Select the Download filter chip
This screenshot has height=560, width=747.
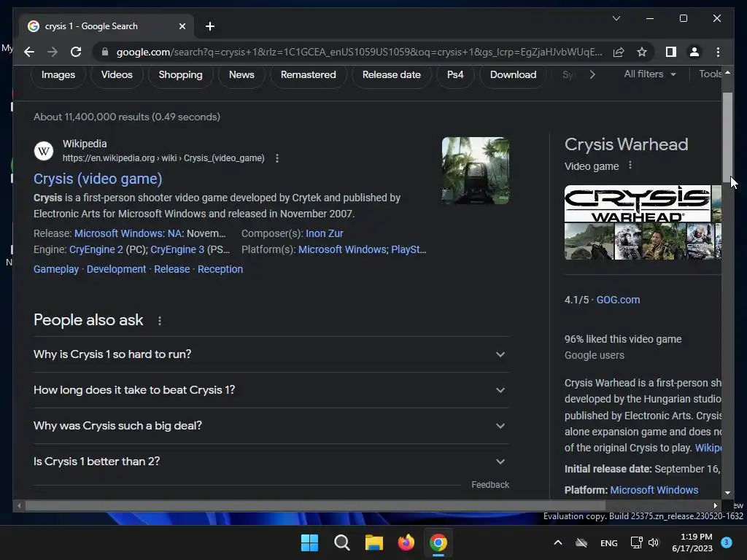click(x=513, y=75)
